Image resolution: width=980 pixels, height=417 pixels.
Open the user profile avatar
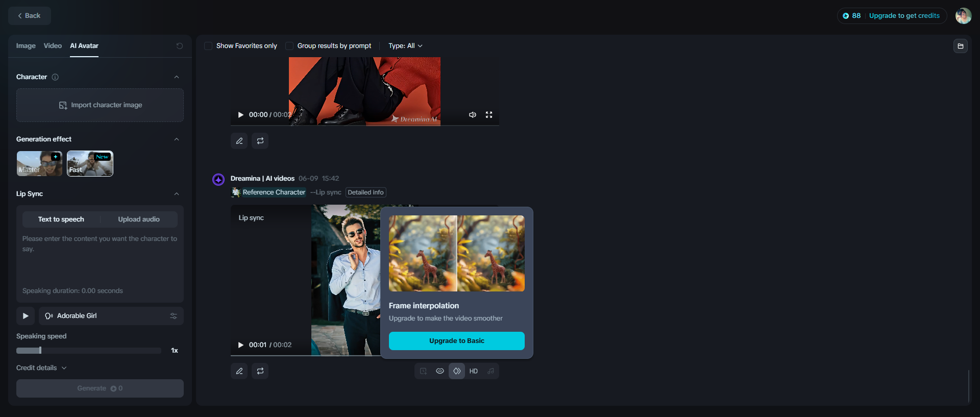coord(964,16)
